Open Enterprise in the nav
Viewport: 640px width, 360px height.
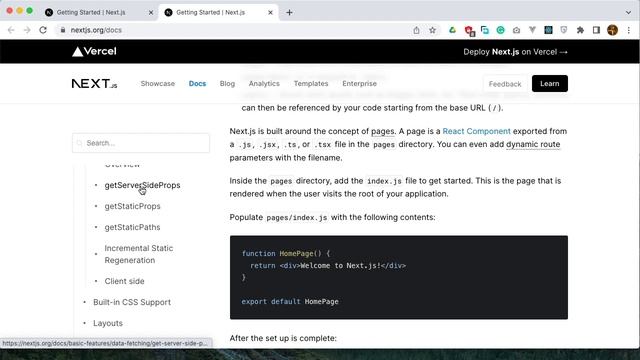point(359,84)
